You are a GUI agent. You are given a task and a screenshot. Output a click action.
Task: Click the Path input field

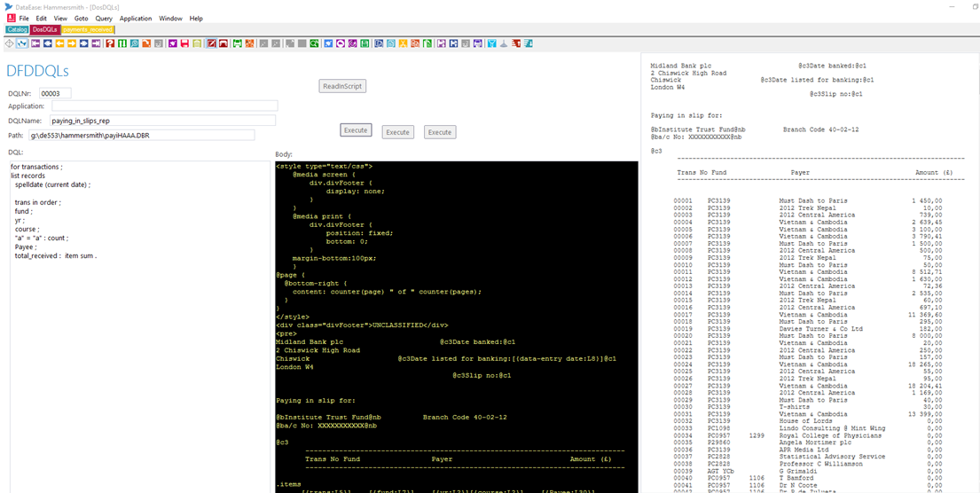click(x=141, y=135)
